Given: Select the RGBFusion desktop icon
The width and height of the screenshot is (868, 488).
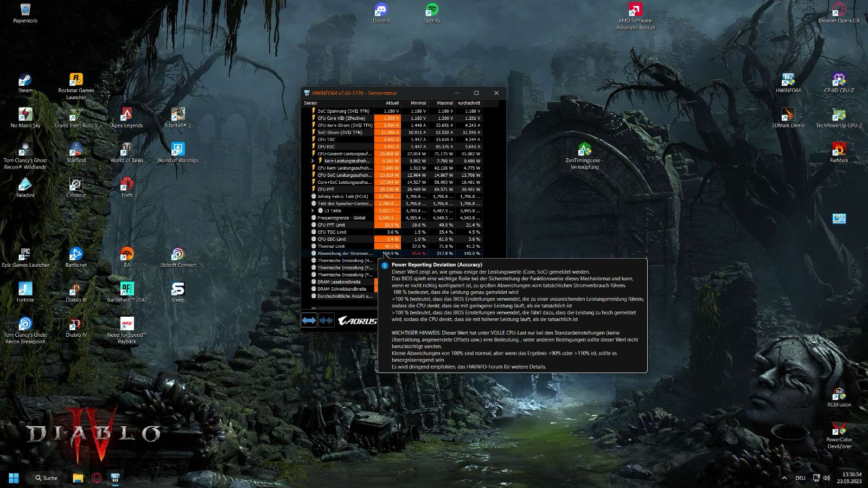Looking at the screenshot, I should click(x=839, y=397).
